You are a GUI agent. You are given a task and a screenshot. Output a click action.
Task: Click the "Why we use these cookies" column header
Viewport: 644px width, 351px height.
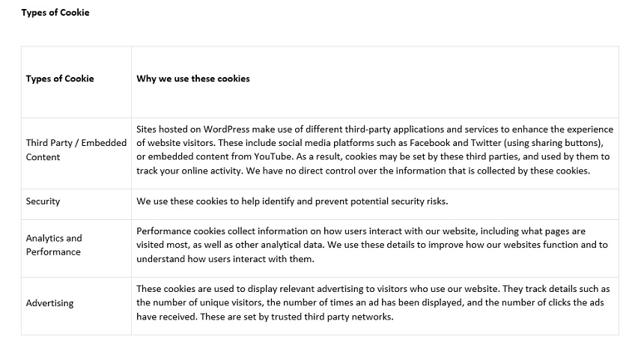[193, 79]
